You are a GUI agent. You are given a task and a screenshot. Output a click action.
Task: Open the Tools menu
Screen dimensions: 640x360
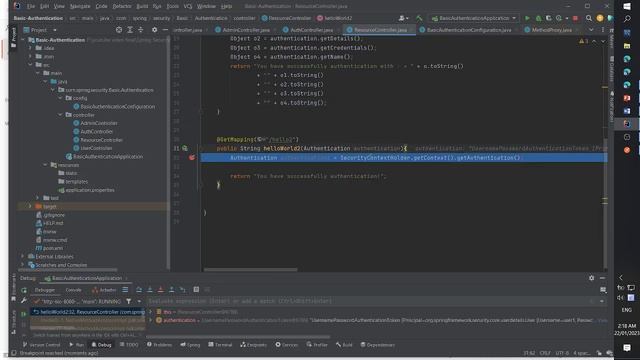(x=173, y=6)
